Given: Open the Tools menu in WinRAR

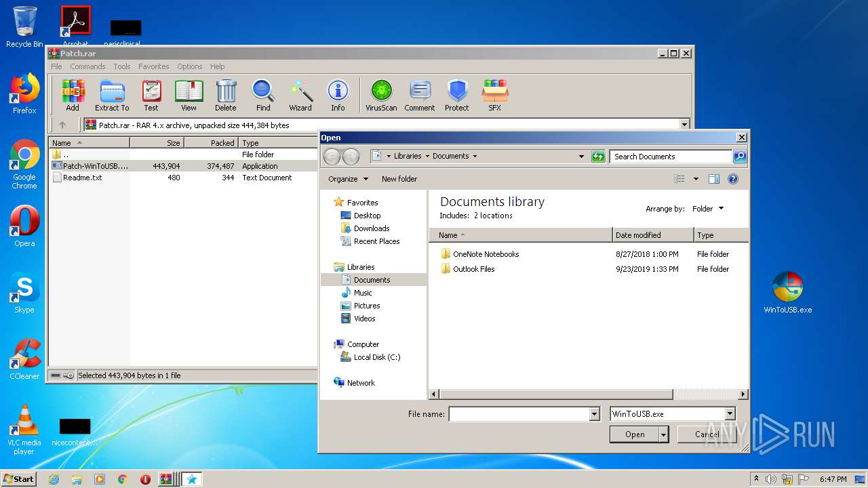Looking at the screenshot, I should pos(122,66).
